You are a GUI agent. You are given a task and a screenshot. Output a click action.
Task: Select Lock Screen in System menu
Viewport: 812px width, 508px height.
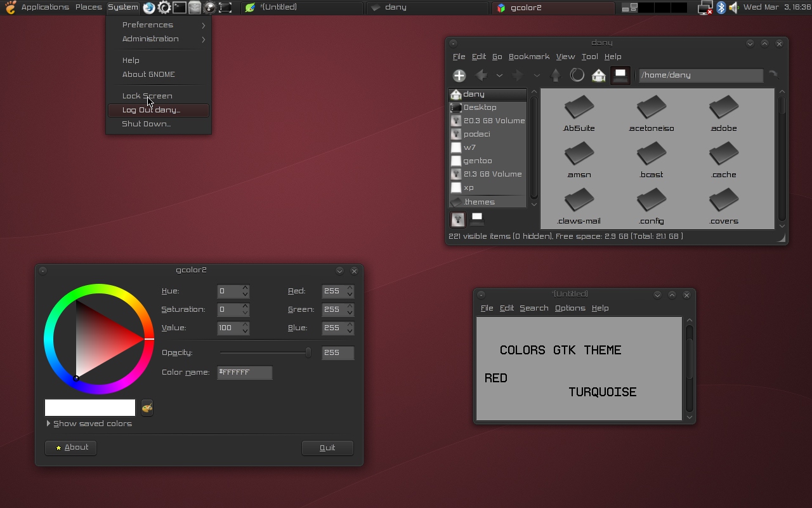[159, 96]
